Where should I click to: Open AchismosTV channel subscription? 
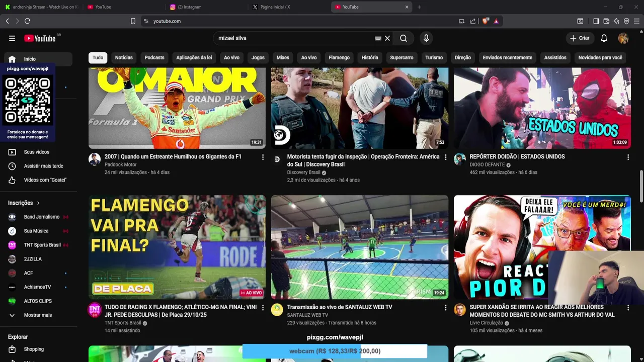tap(38, 287)
